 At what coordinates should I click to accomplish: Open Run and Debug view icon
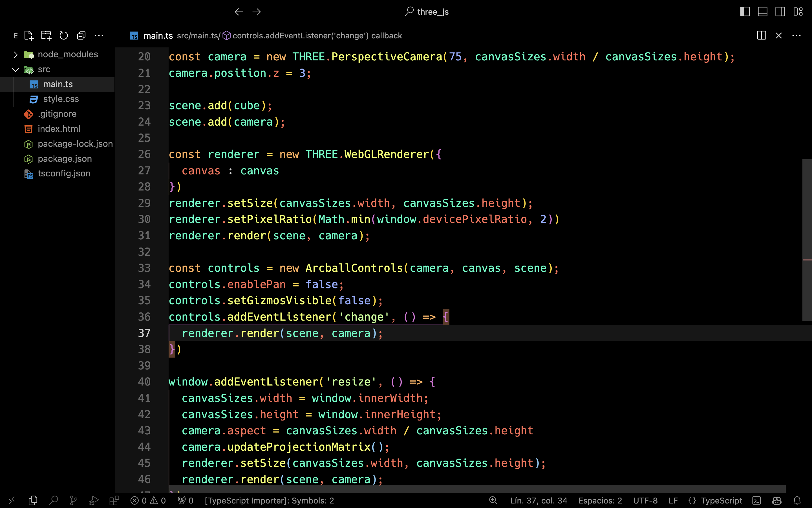click(94, 501)
